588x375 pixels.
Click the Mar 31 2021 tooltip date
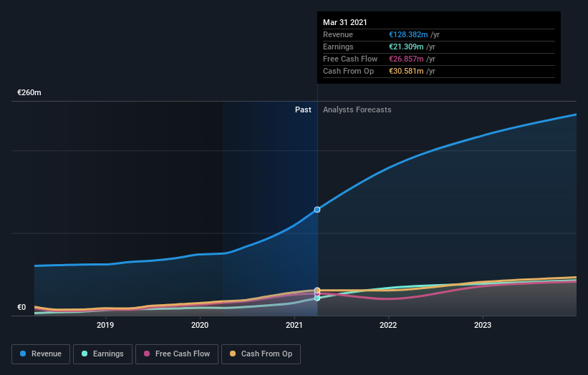tap(345, 22)
